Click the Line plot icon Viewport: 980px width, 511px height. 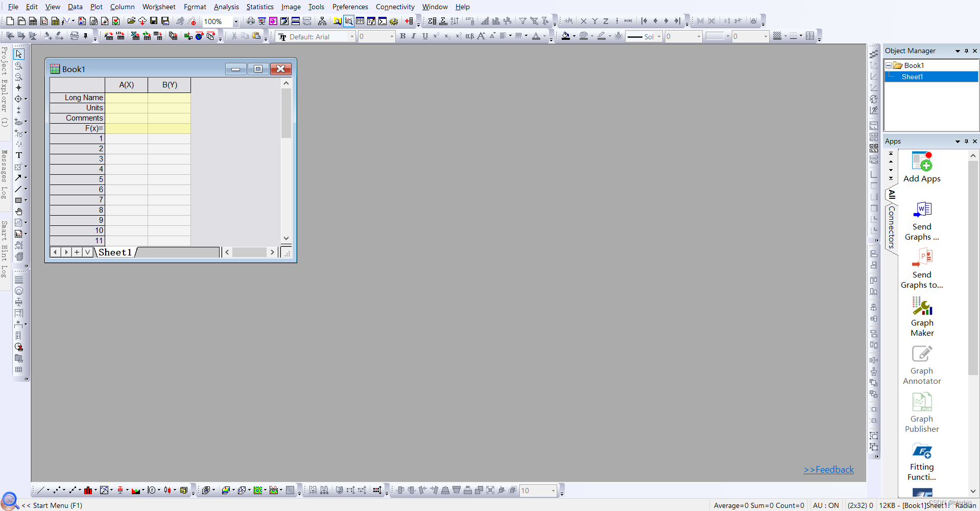point(40,490)
